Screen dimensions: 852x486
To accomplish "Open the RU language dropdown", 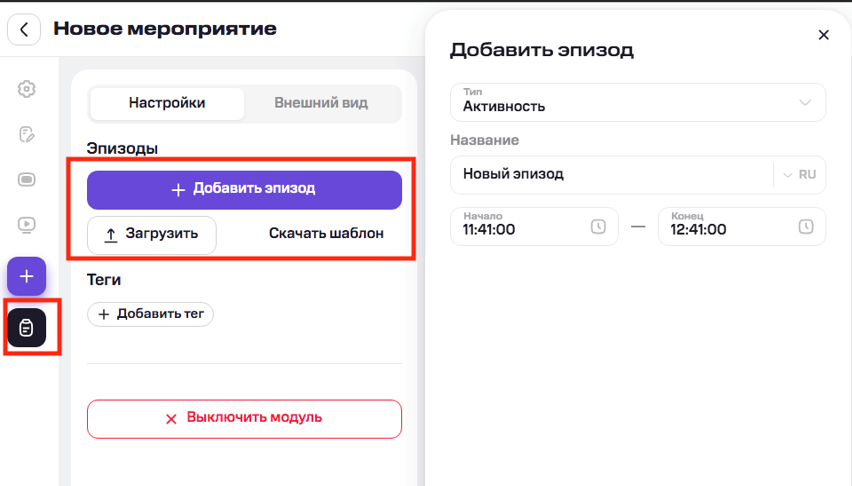I will click(799, 174).
